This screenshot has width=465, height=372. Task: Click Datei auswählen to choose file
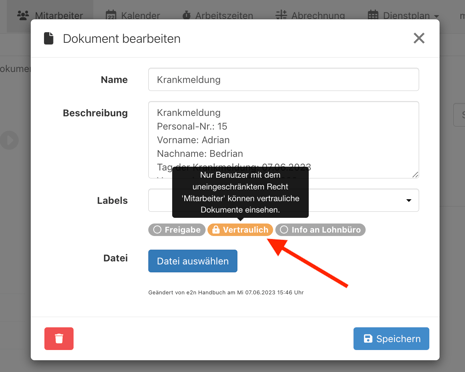point(193,261)
